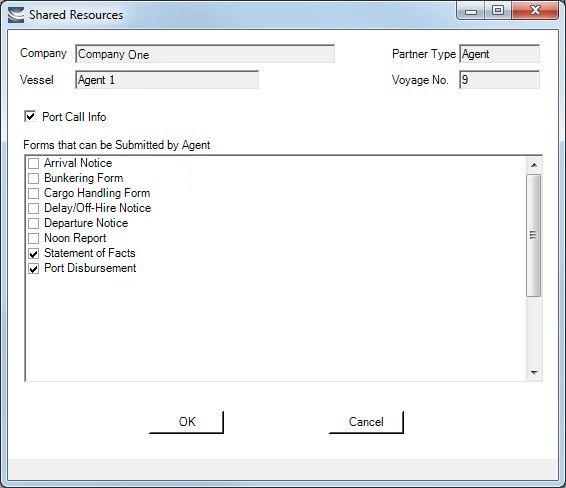Screen dimensions: 566x488
Task: Enable the Arrival Notice form checkbox
Action: pyautogui.click(x=34, y=164)
